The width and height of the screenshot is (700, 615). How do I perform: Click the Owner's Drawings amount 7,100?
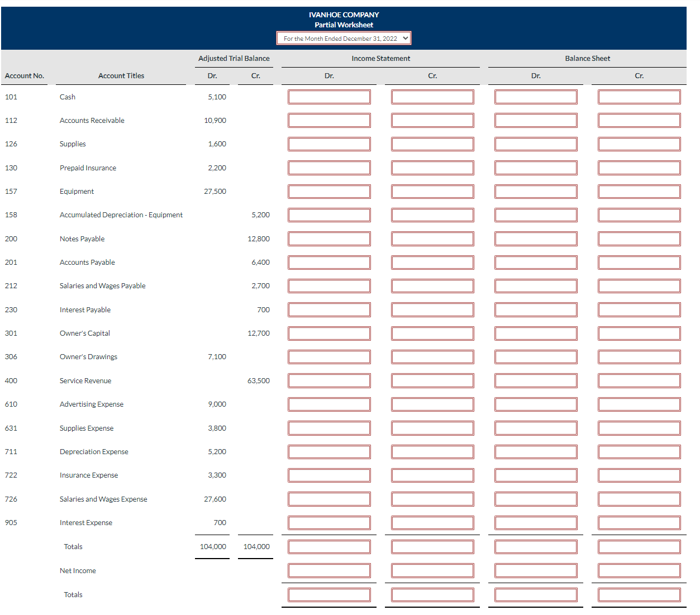[217, 357]
